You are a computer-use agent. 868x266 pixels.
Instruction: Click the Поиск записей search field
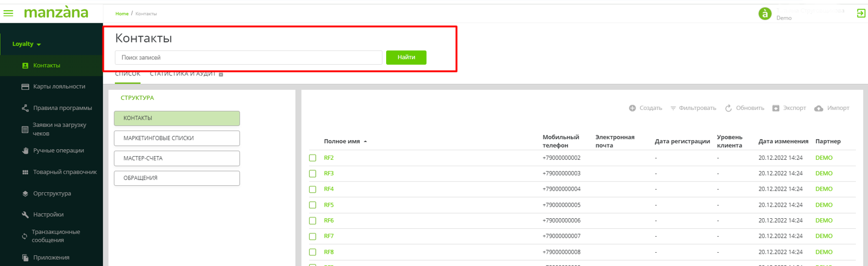(x=248, y=57)
